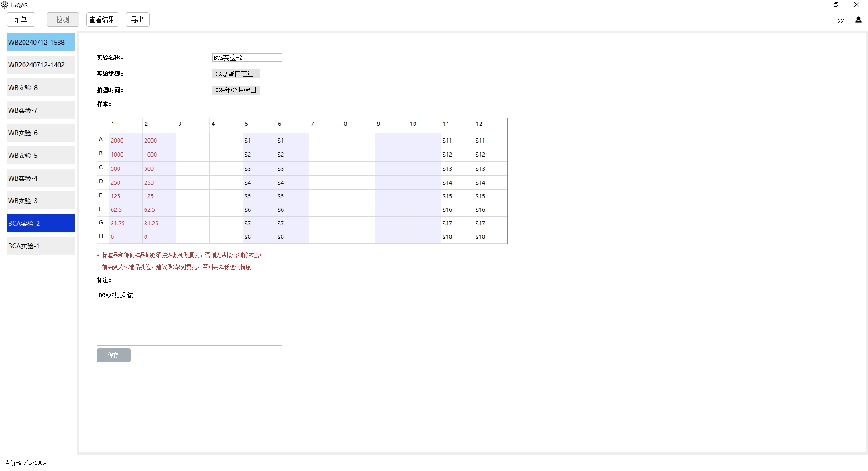Click S18 cell in column 12
Screen dimensions: 868x471
click(491, 237)
